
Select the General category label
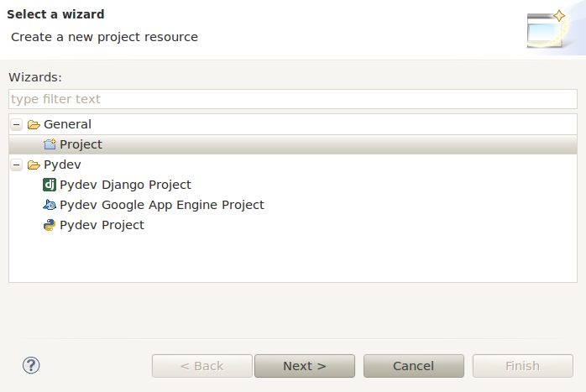[67, 124]
